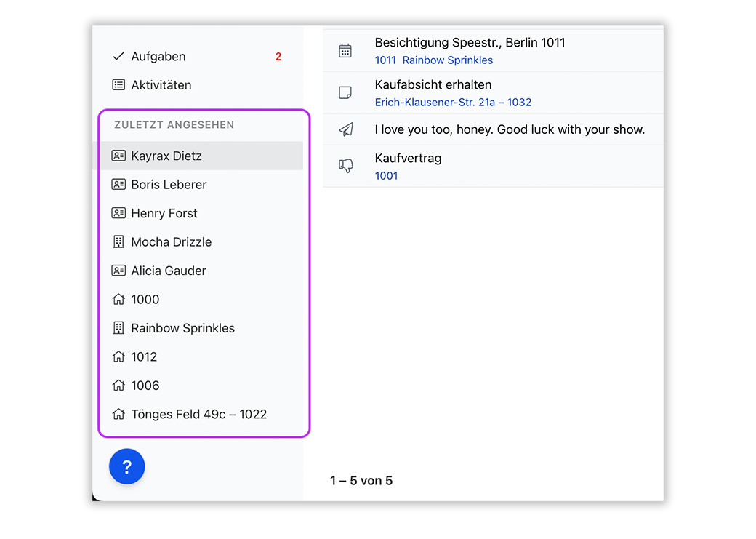Click the thumbs-down icon beside Kaufvertrag

pos(345,167)
